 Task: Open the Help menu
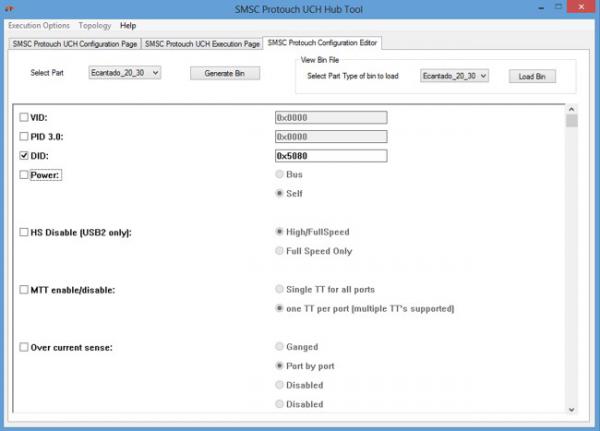point(128,26)
